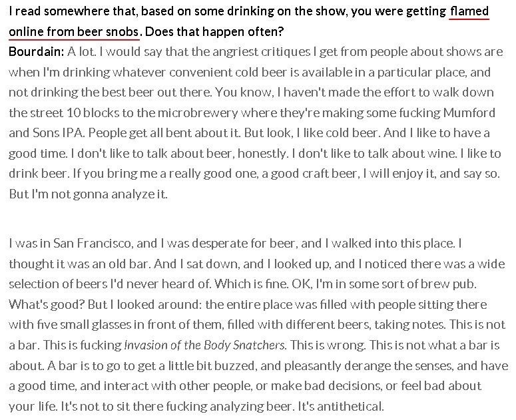Click the phrase "I was in San Francisco"
Screen dimensions: 516x420
[x=71, y=243]
